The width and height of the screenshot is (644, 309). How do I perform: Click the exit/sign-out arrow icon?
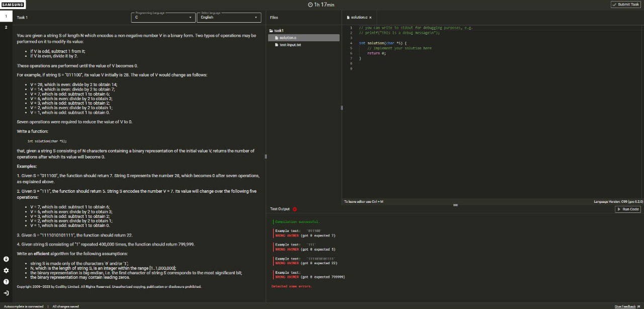coord(6,293)
